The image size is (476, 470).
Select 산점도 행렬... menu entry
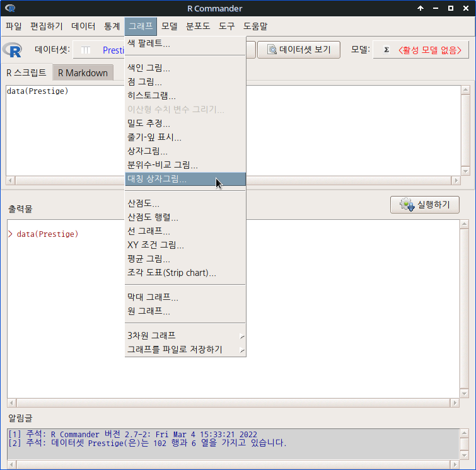click(x=185, y=217)
